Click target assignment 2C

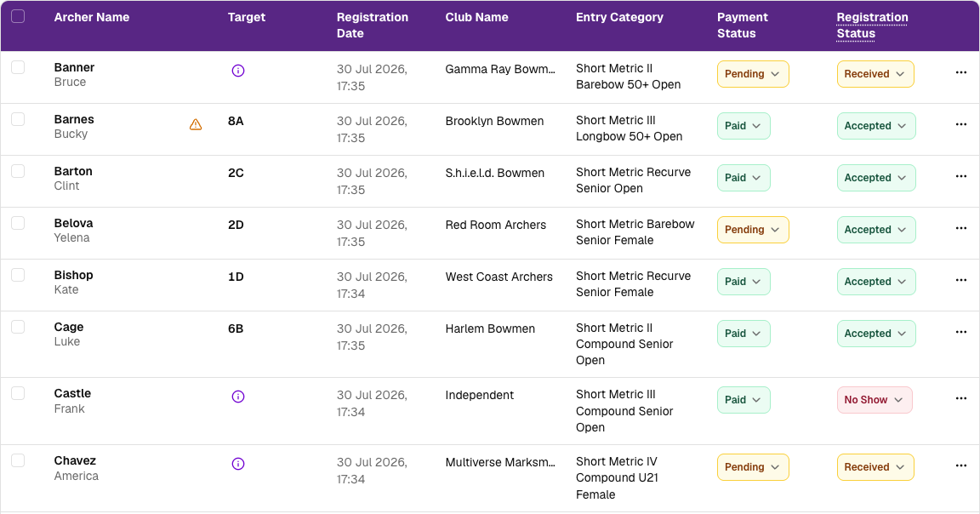tap(236, 174)
